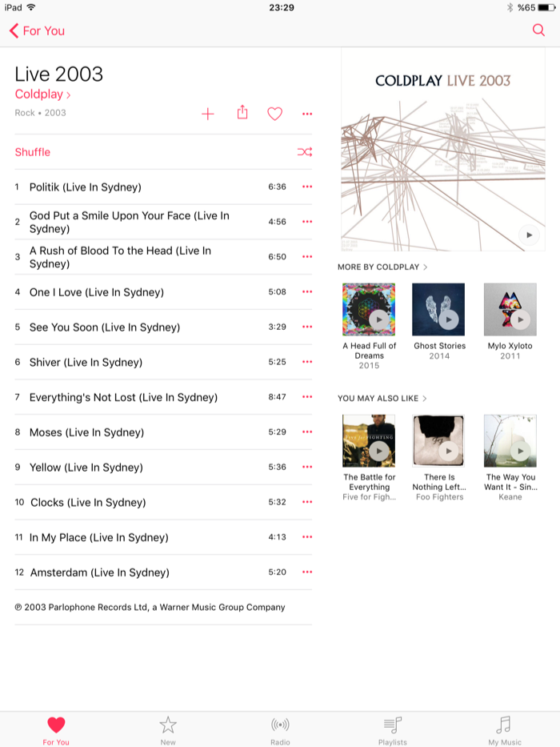Expand More By Coldplay section
Viewport: 560px width, 747px height.
tap(382, 267)
